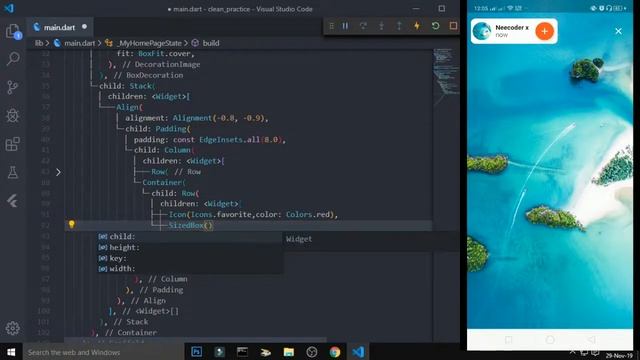The width and height of the screenshot is (640, 360).
Task: Open OBS Studio from the taskbar
Action: (312, 352)
